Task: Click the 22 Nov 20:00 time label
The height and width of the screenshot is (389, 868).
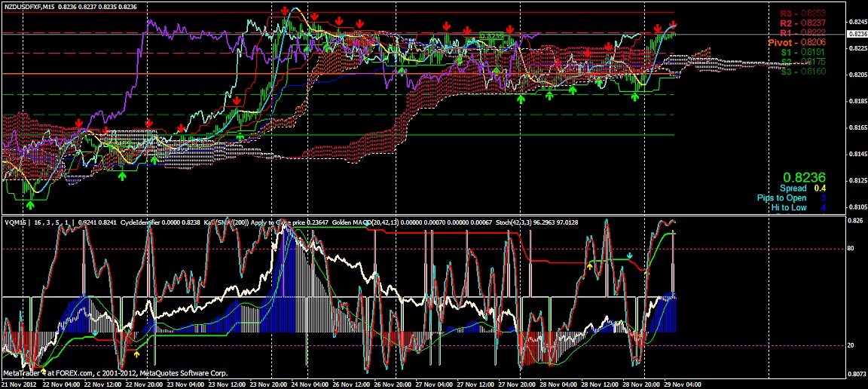Action: tap(146, 384)
